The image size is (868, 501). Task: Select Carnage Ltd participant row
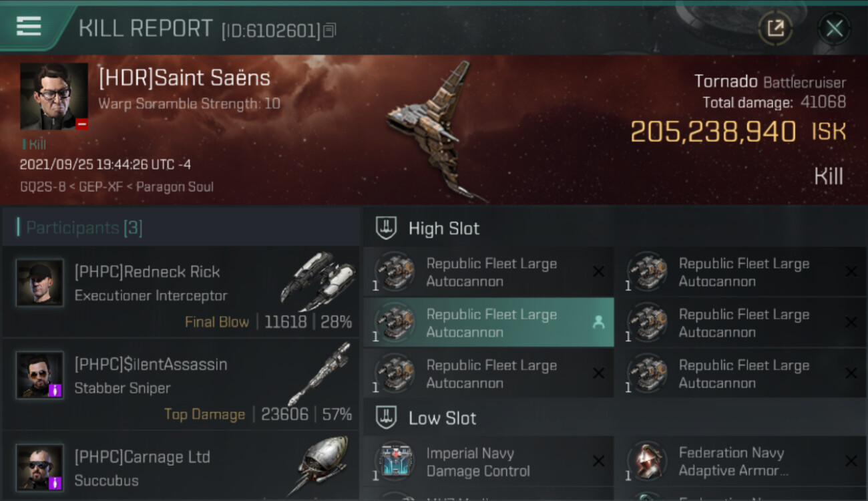pyautogui.click(x=180, y=468)
